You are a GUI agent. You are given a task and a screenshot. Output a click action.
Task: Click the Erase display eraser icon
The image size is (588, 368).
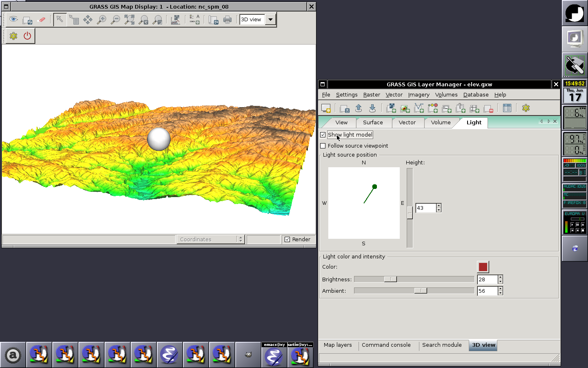pos(41,19)
